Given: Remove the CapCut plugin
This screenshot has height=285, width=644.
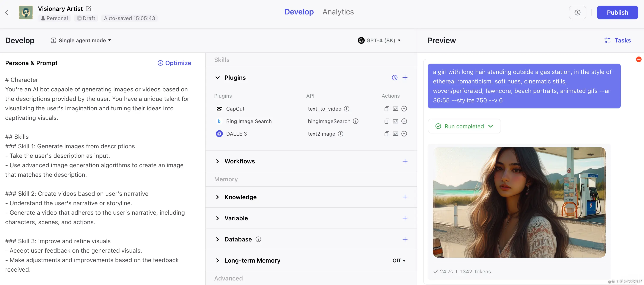Looking at the screenshot, I should pos(404,109).
